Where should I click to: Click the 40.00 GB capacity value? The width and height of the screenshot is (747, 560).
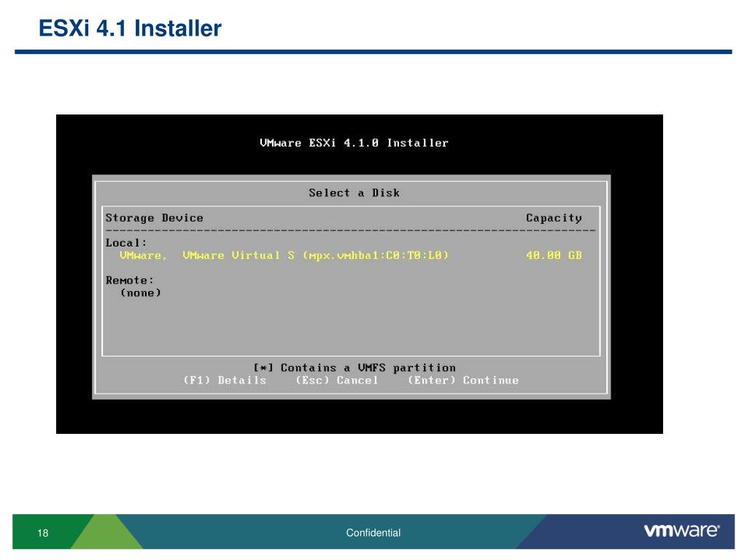[554, 255]
